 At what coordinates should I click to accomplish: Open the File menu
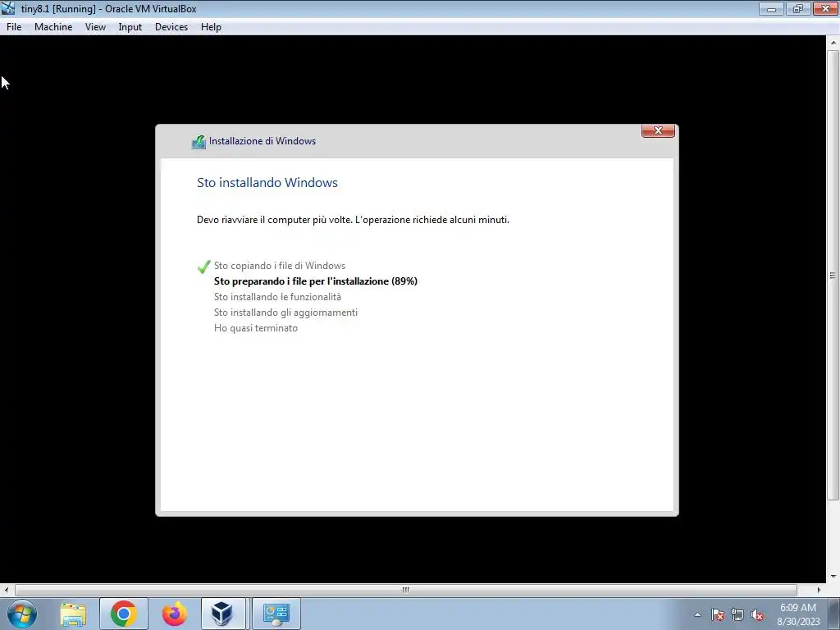tap(14, 27)
